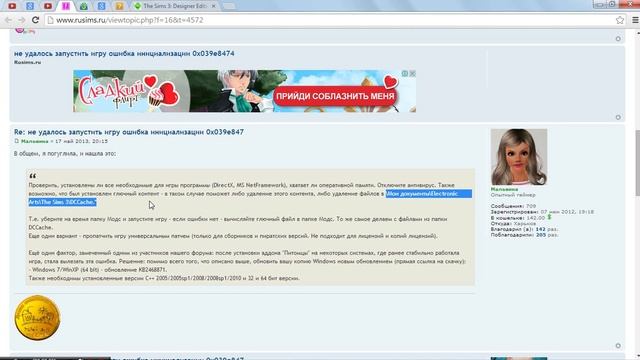This screenshot has width=640, height=360.
Task: Bookmark this page with the star icon
Action: [x=620, y=20]
